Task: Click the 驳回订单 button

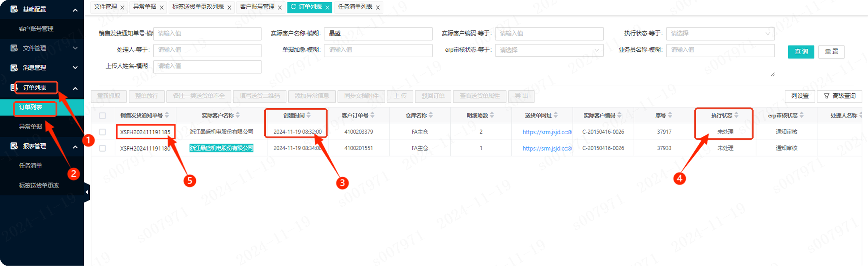Action: 433,96
